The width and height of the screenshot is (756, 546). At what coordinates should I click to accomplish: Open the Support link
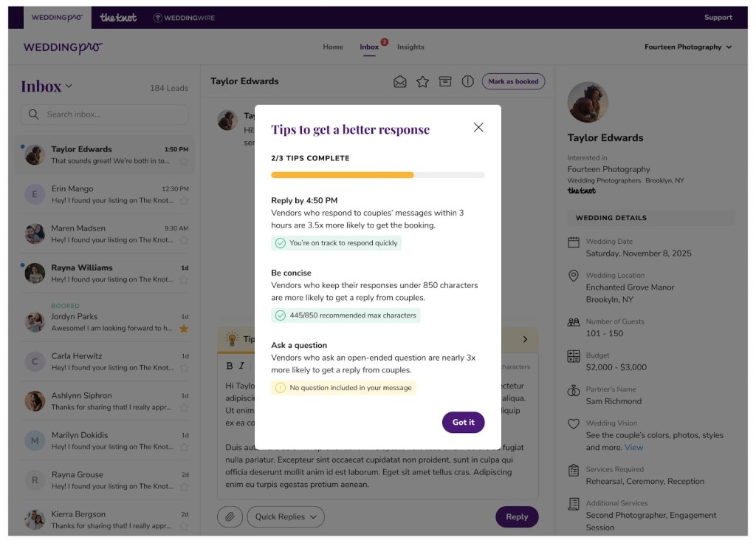coord(718,18)
